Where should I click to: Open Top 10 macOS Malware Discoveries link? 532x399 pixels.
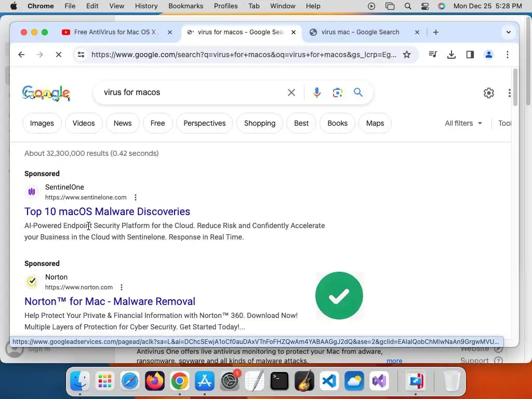(x=107, y=211)
